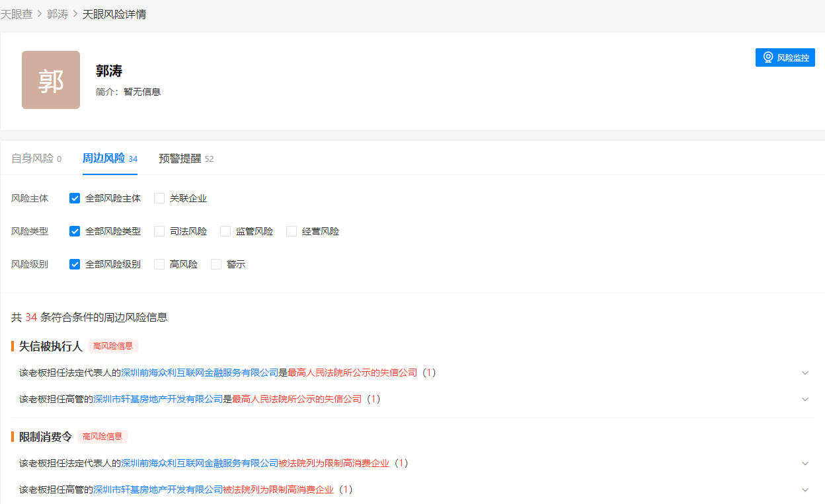Click 被法院列为限制高消费企业 text for 轩基房地产

pyautogui.click(x=278, y=489)
